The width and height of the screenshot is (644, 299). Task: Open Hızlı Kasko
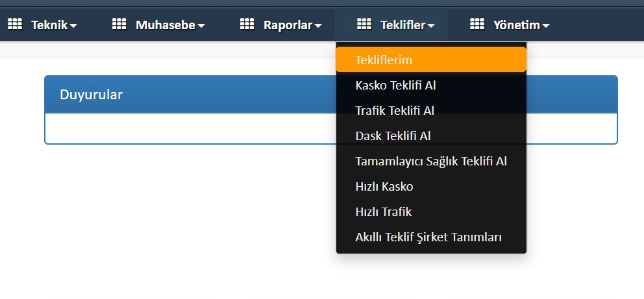pos(384,187)
